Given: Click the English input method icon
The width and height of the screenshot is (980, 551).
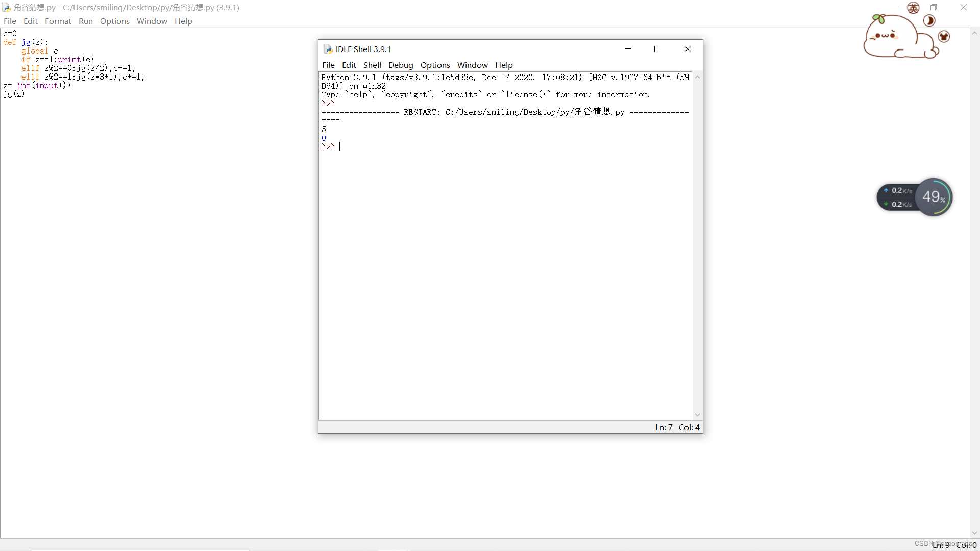Looking at the screenshot, I should 913,8.
